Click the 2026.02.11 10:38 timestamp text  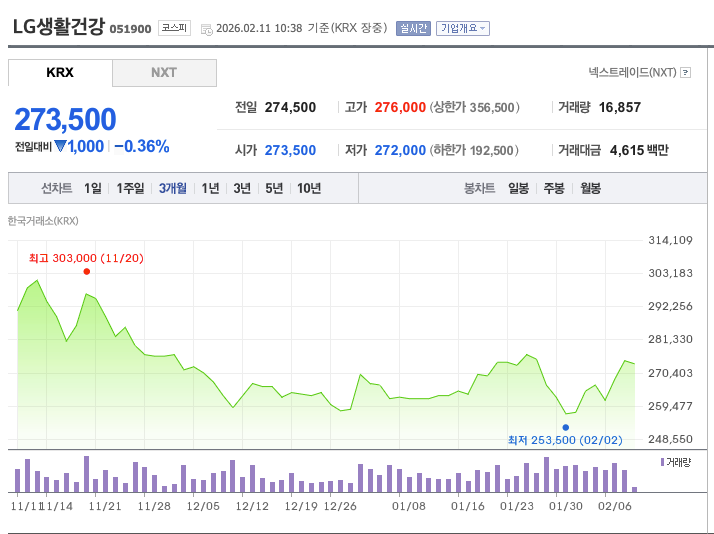(x=259, y=28)
